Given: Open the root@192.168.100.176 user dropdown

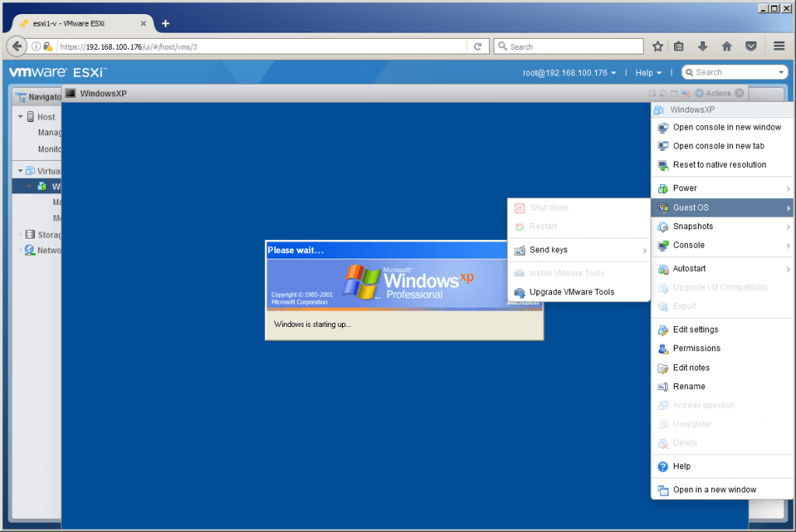Looking at the screenshot, I should point(570,73).
